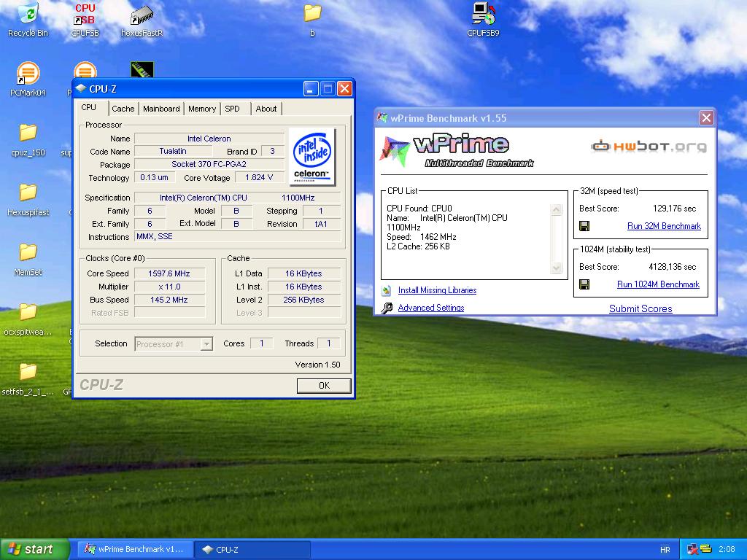Click OK in CPU-Z window

pos(324,386)
